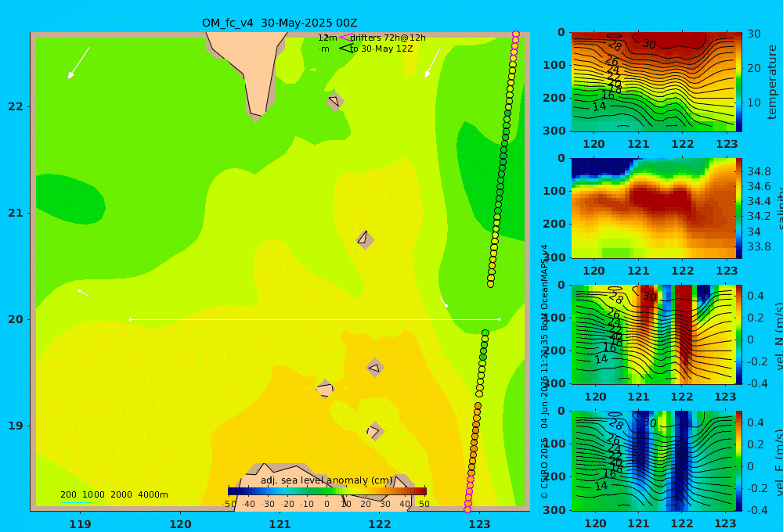Screen dimensions: 783x532
Task: Click the '30' value on the temperature colorbar
Action: pos(753,34)
